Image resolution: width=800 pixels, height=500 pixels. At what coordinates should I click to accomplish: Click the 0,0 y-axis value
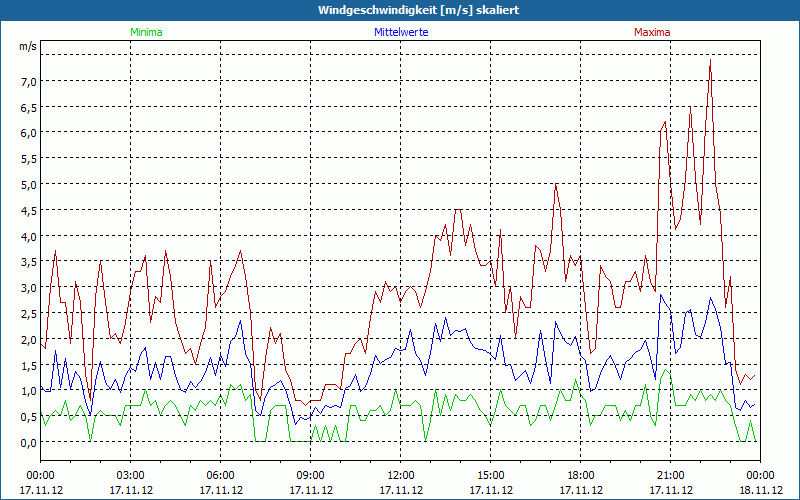click(28, 442)
